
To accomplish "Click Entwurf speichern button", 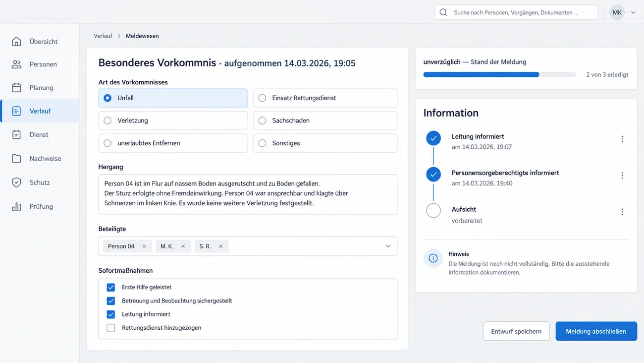I will pyautogui.click(x=516, y=331).
